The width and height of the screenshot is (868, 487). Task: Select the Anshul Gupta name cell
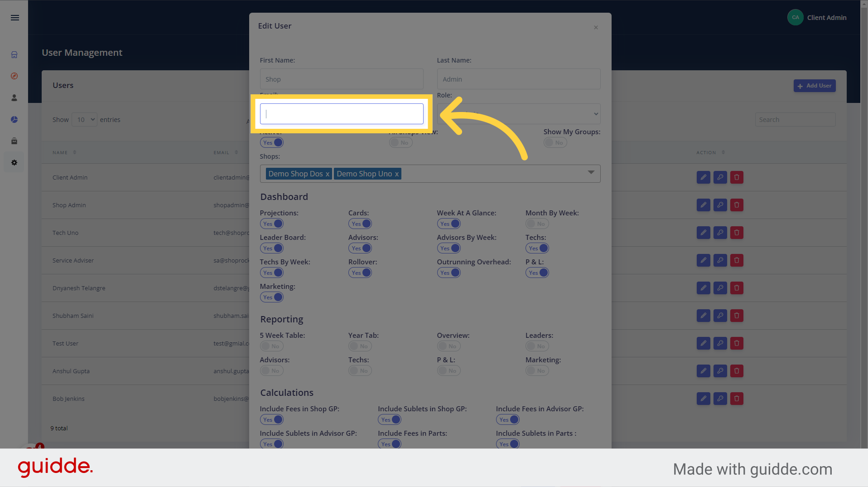click(71, 371)
